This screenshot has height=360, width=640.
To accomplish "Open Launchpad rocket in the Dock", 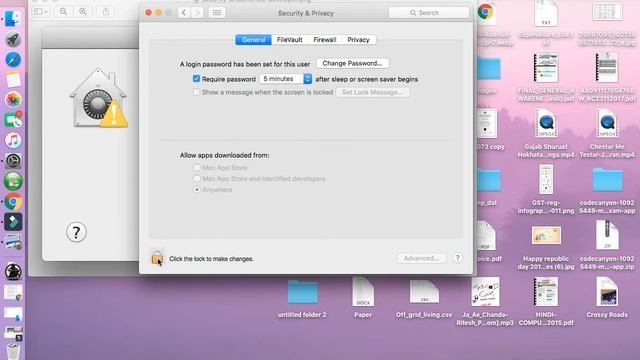I will click(x=13, y=39).
